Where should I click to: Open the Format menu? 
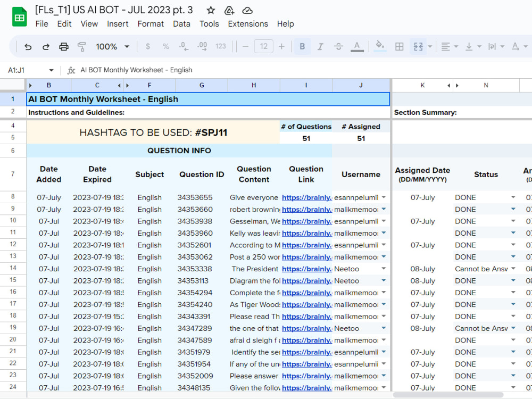[x=151, y=24]
